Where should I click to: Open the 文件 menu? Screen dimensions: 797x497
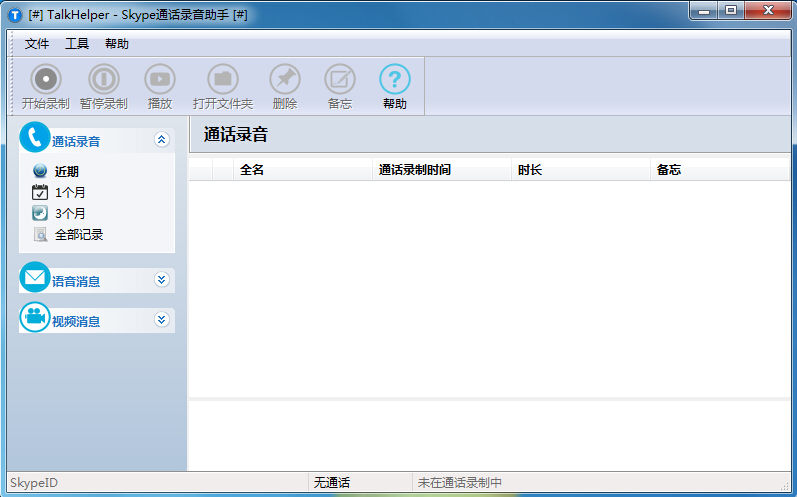37,44
